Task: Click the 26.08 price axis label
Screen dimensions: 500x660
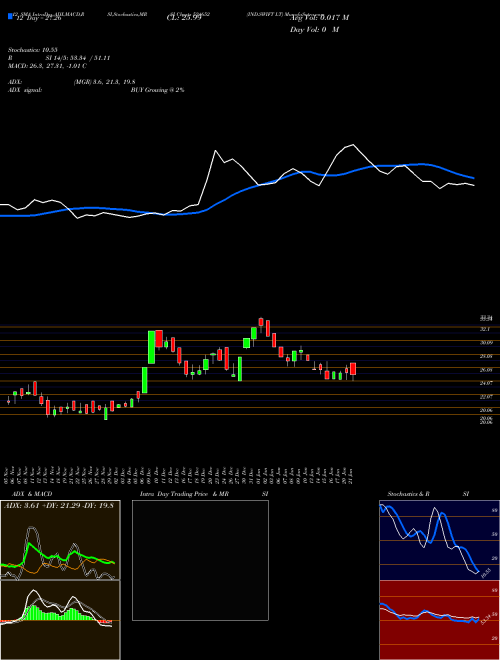Action: [x=486, y=370]
